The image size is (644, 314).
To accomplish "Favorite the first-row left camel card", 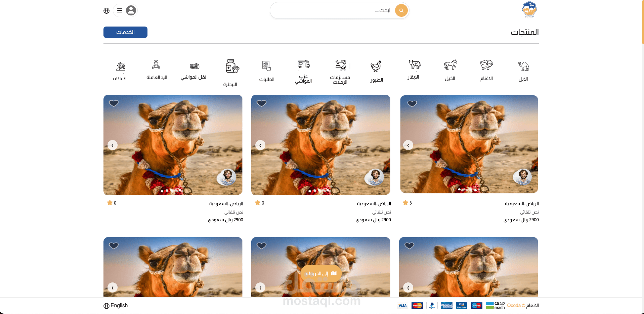I will (x=114, y=103).
